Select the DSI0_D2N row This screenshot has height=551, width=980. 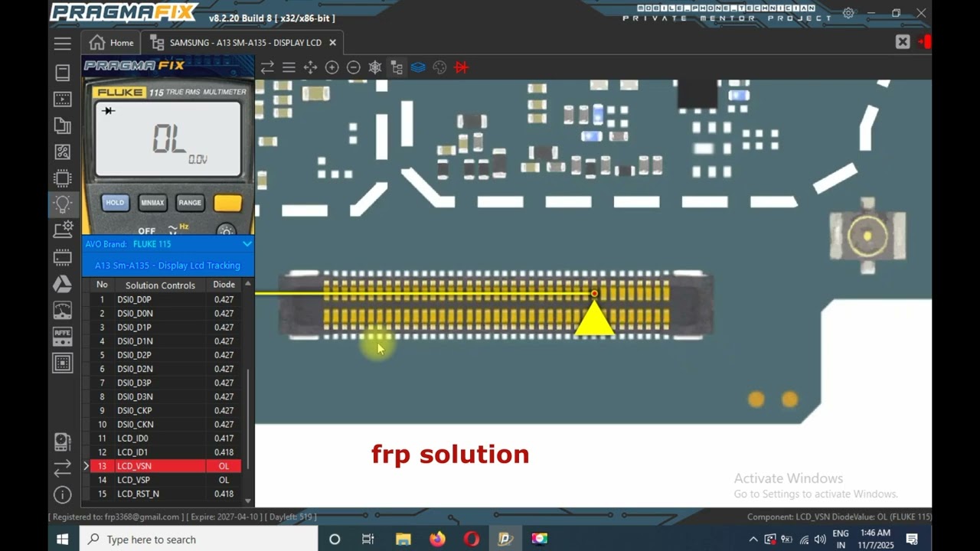click(165, 369)
